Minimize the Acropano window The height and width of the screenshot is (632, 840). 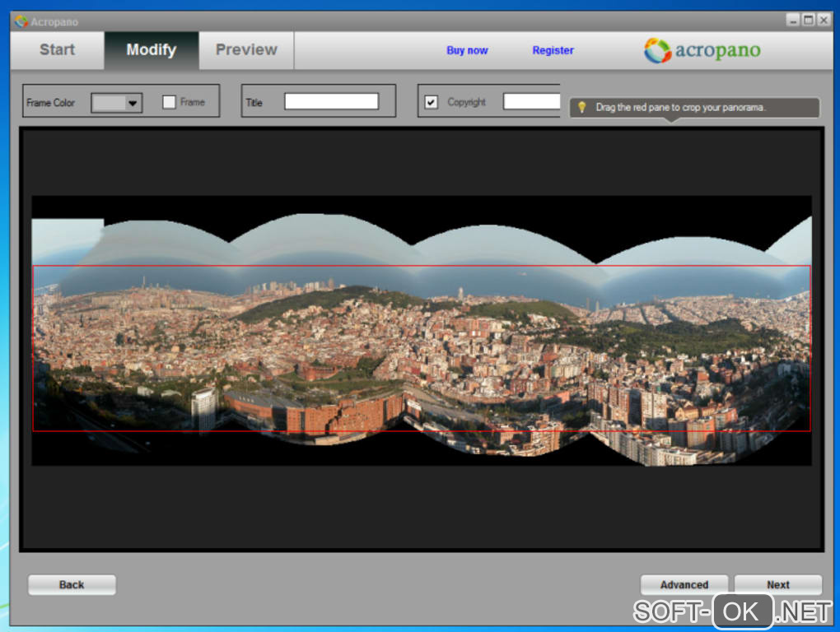[792, 21]
